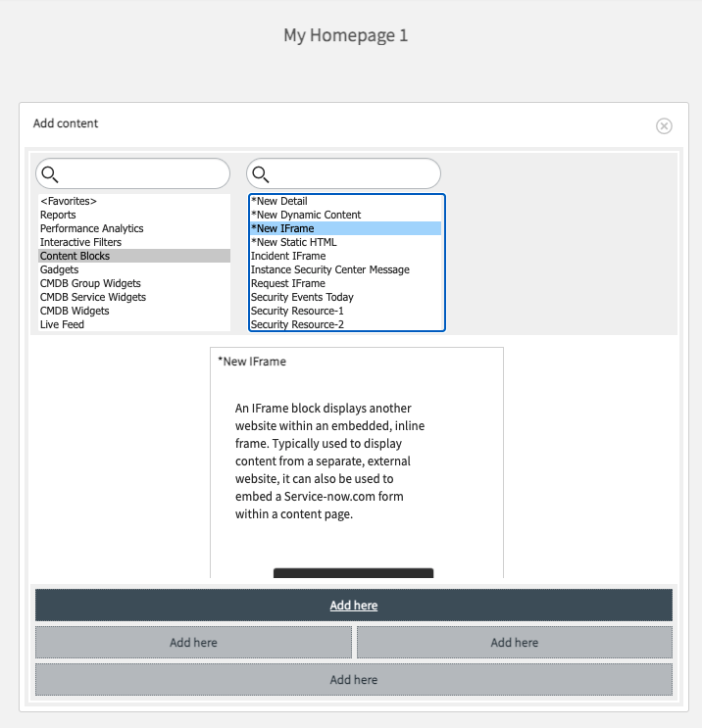The height and width of the screenshot is (728, 702).
Task: Choose Performance Analytics category
Action: click(x=92, y=228)
